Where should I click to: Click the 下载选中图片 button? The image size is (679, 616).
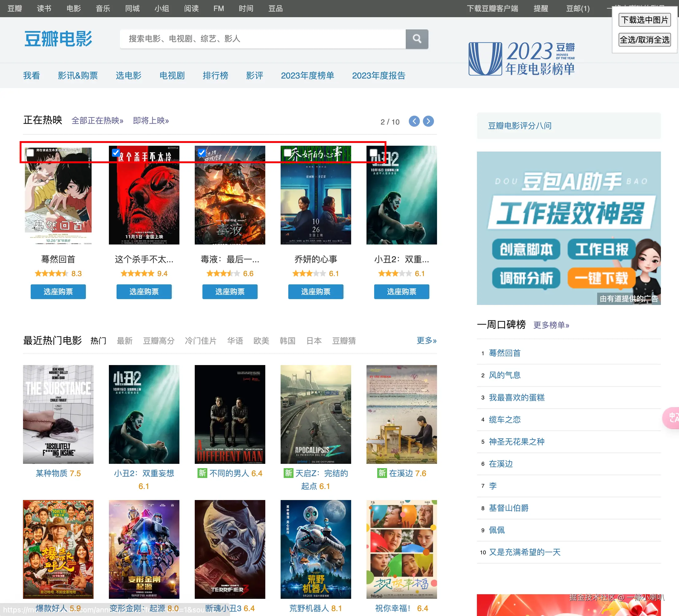[644, 20]
